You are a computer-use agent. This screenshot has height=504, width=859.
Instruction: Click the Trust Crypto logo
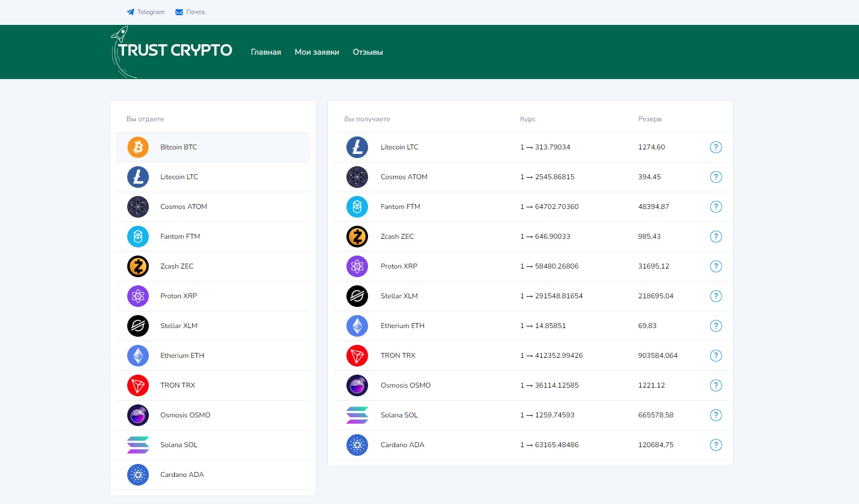click(172, 52)
